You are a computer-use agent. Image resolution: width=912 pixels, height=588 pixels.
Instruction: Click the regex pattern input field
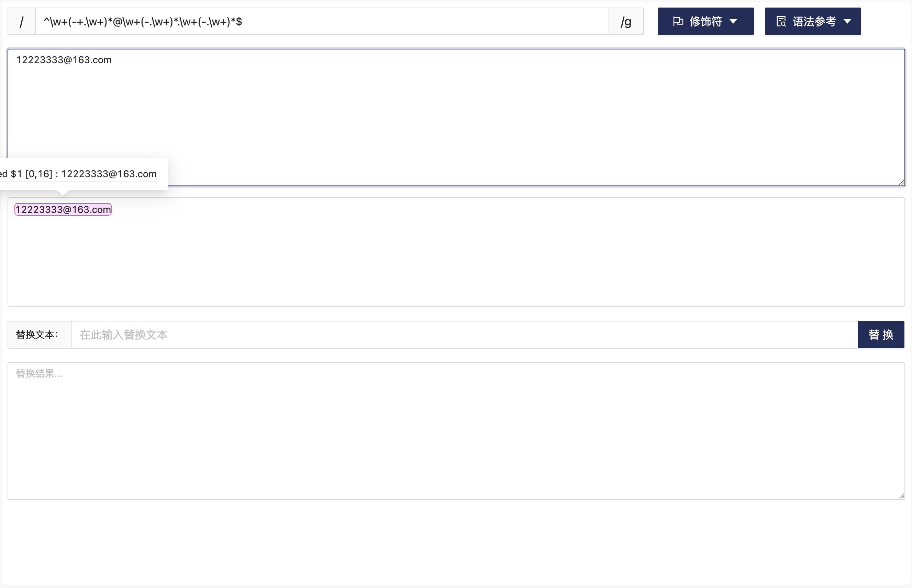[322, 21]
